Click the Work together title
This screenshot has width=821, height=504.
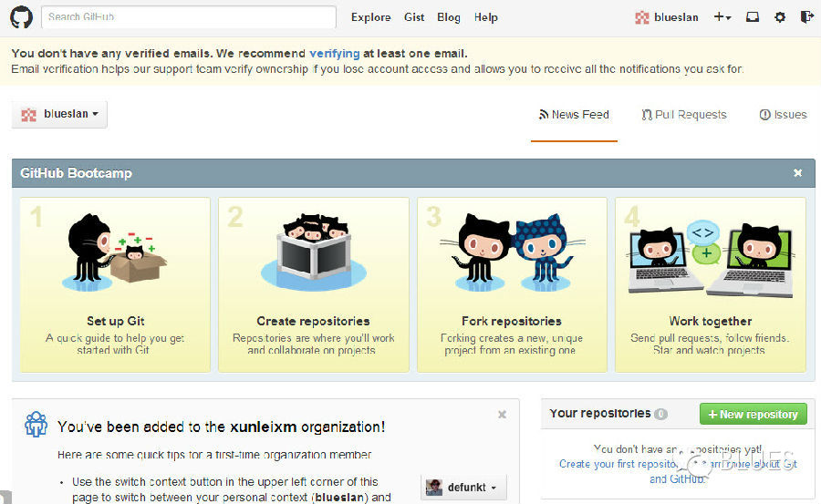click(711, 321)
